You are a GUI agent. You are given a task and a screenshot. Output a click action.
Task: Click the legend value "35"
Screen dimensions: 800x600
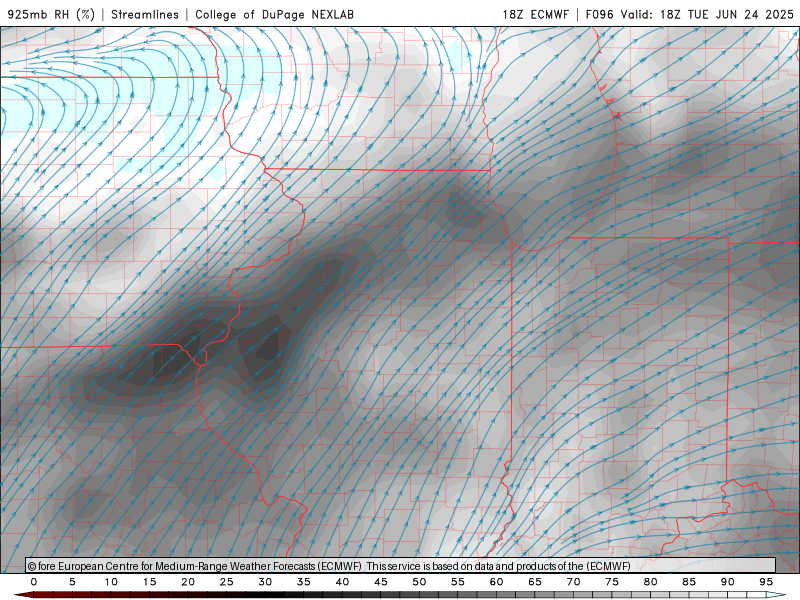pyautogui.click(x=304, y=582)
